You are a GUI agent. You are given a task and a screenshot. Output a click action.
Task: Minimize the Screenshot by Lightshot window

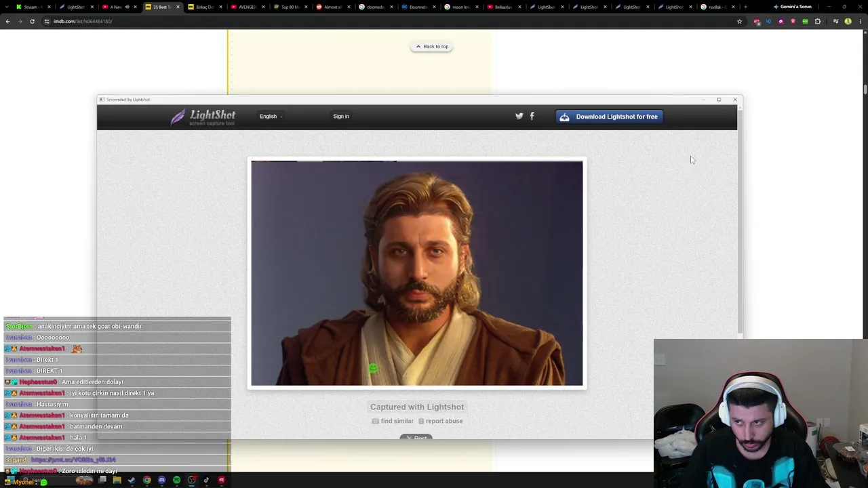pos(703,100)
